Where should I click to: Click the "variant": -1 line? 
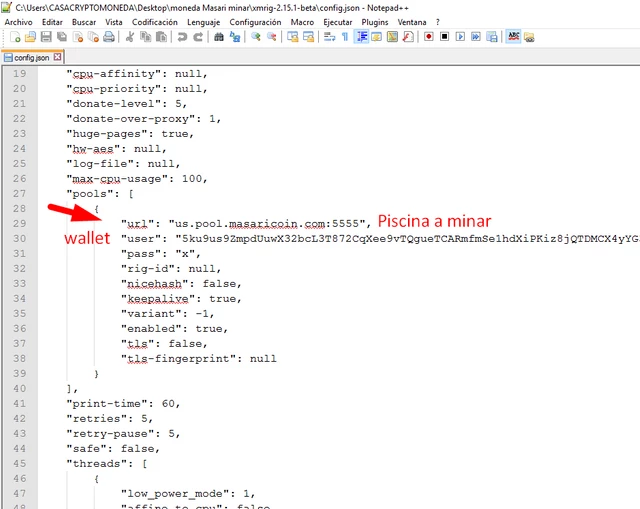168,314
